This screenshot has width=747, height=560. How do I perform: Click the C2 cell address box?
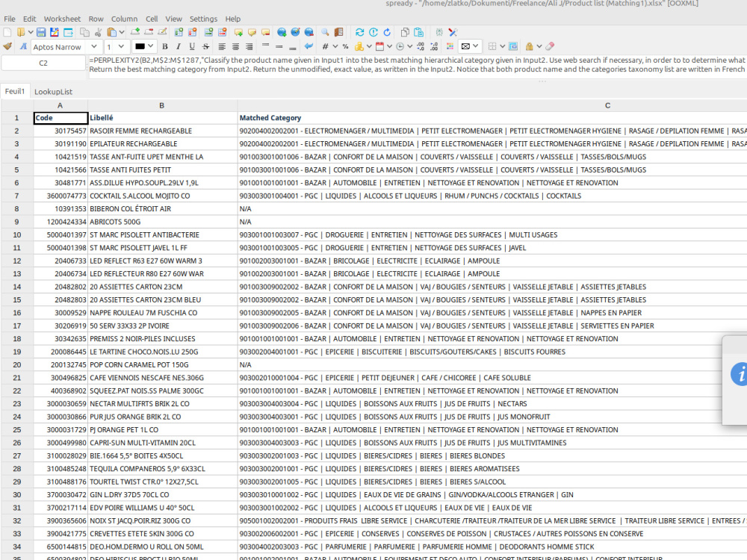[43, 63]
